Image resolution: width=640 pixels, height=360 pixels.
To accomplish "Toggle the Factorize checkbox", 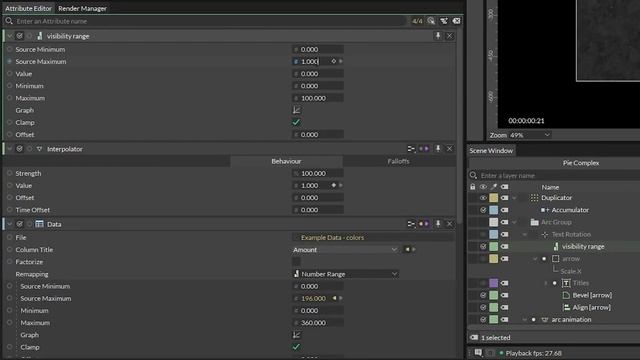I will pos(296,262).
